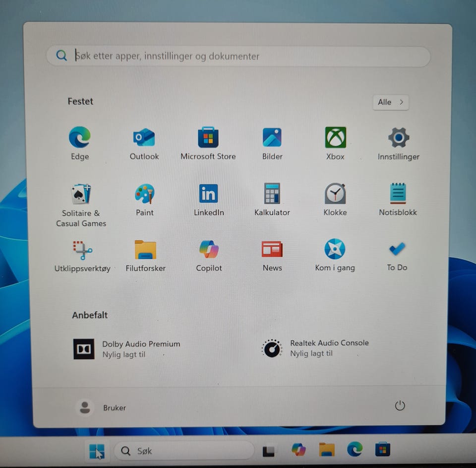Click the taskbar Søk search box
This screenshot has height=468, width=476.
click(x=183, y=451)
